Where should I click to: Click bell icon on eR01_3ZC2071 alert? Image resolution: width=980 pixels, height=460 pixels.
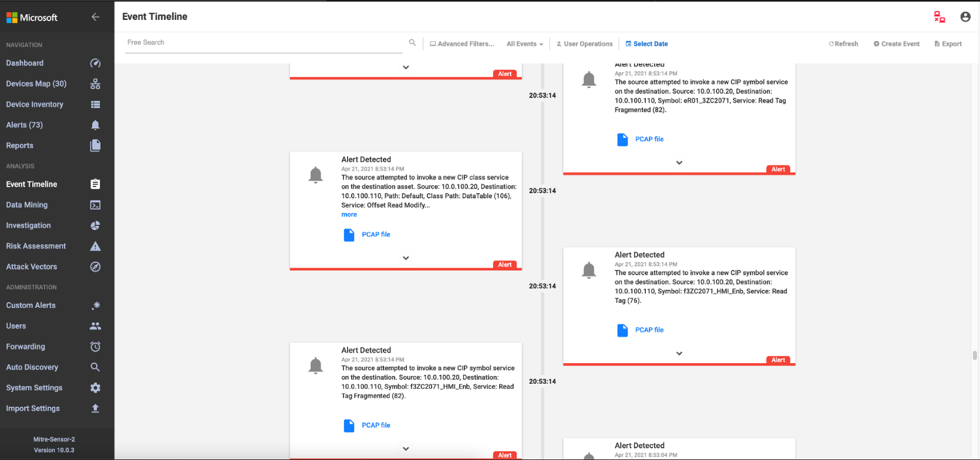coord(589,79)
